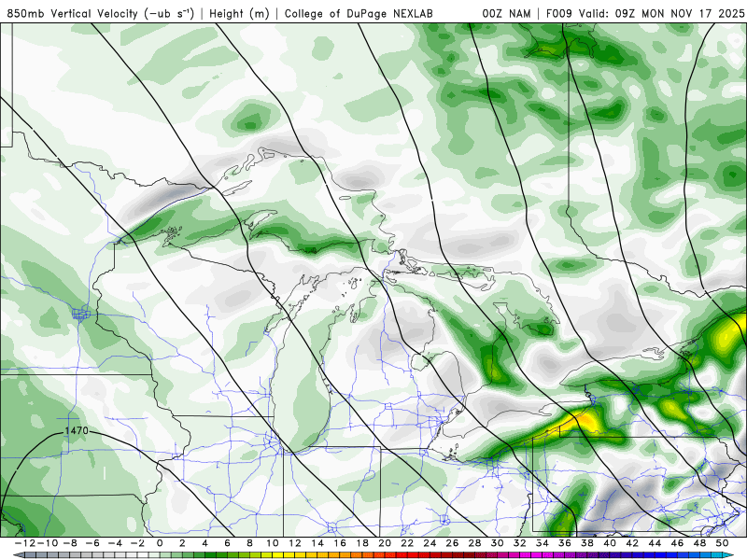Click the '44' color scale label

click(x=655, y=543)
